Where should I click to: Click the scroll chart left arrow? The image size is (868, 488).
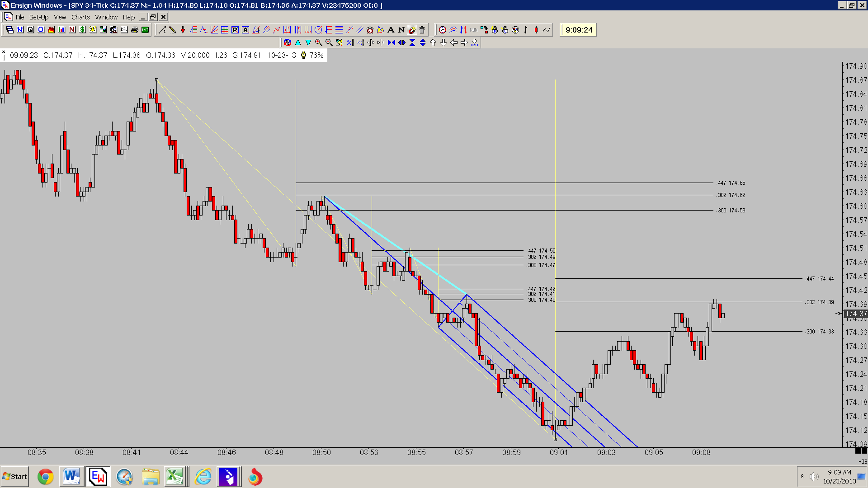454,42
